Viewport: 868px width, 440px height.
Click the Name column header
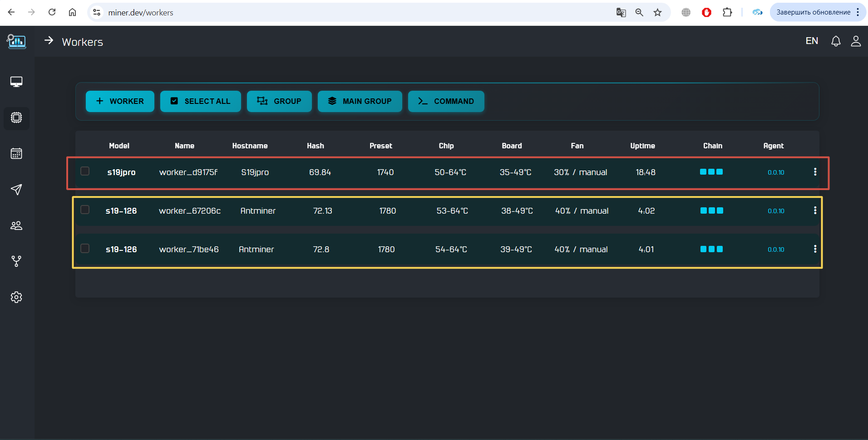coord(184,146)
